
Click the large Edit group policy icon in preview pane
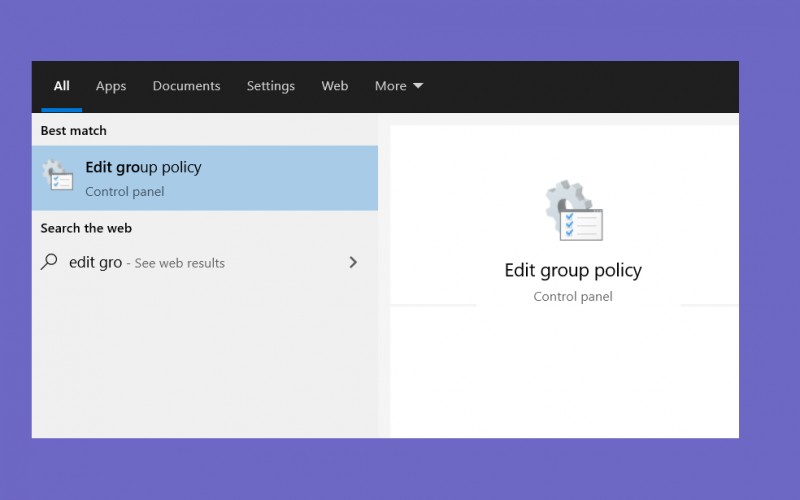[x=574, y=210]
